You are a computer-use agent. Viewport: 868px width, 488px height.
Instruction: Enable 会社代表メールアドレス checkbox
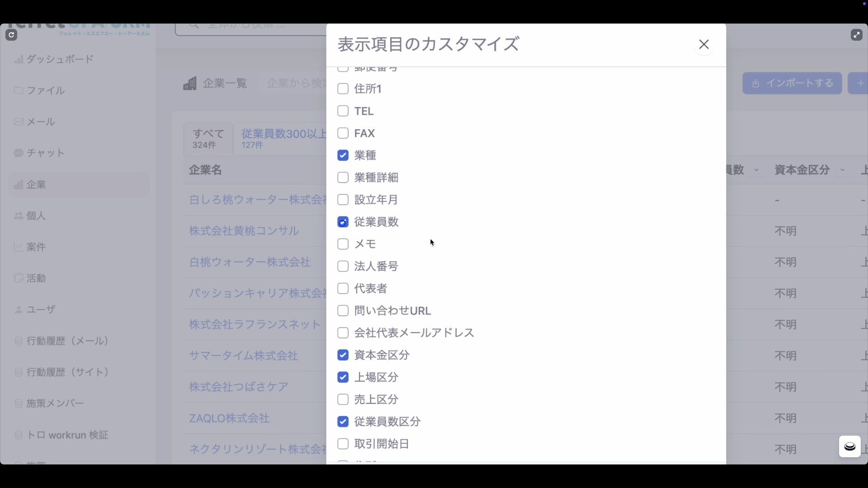(343, 333)
